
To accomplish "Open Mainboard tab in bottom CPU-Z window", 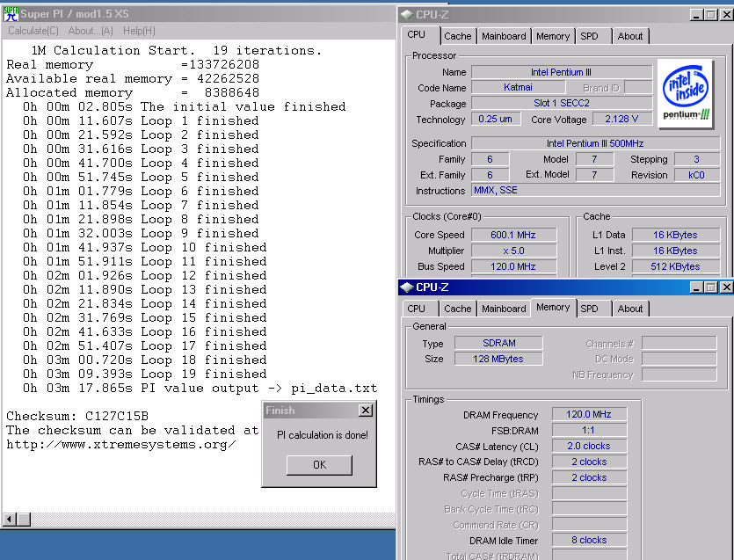I will [504, 309].
